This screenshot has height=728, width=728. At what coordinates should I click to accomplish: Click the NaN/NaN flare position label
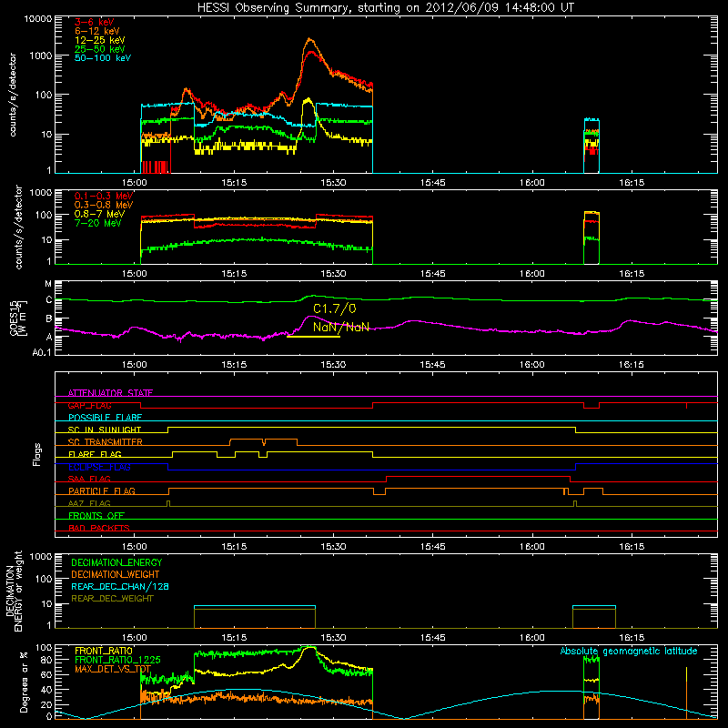pos(341,327)
